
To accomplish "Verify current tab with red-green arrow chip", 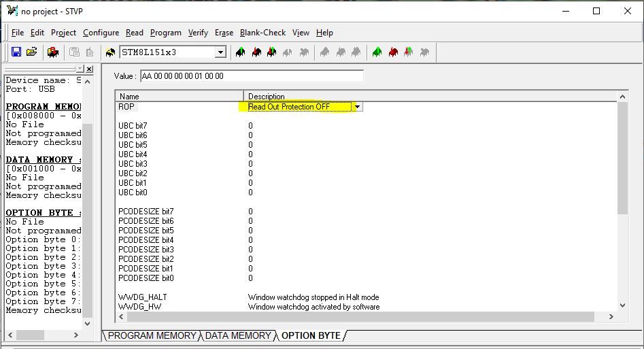I will coord(271,52).
